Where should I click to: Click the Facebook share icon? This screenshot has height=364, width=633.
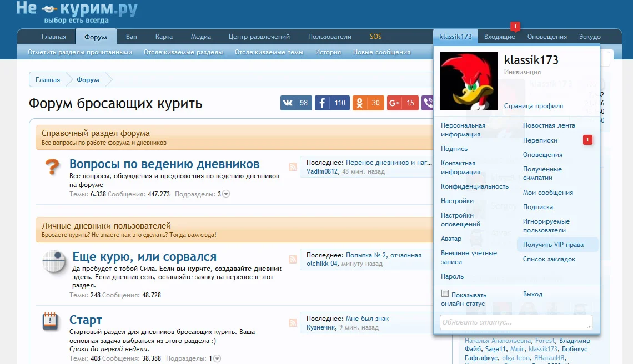pos(332,103)
